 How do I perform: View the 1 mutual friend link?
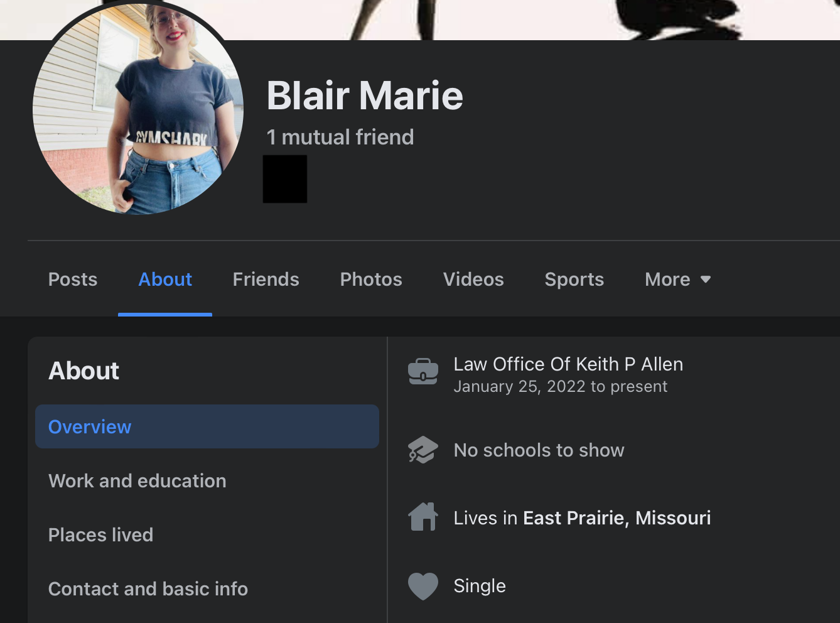340,137
